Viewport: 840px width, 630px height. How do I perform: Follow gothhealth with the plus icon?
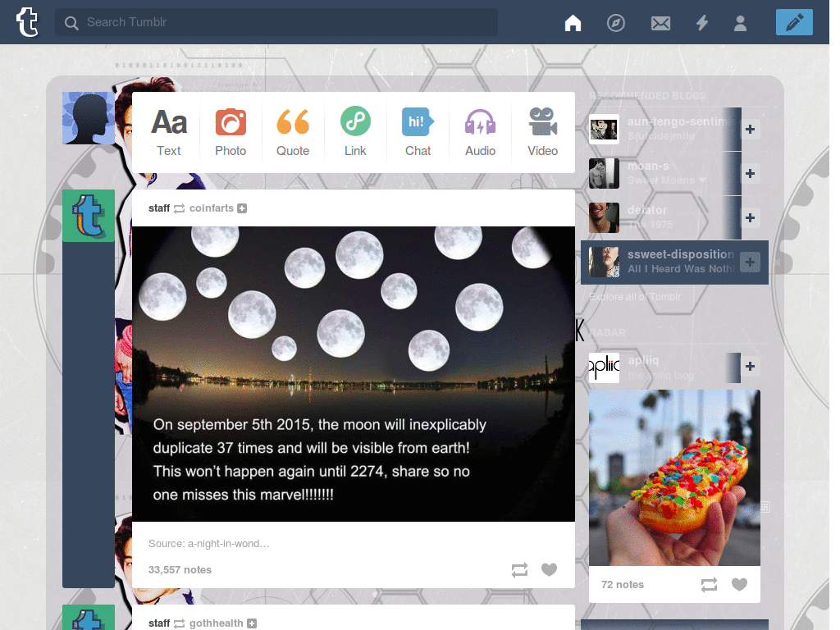point(252,623)
